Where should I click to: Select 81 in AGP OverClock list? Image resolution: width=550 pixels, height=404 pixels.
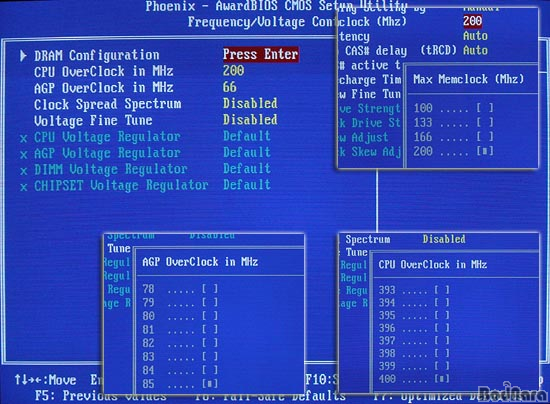[x=180, y=330]
